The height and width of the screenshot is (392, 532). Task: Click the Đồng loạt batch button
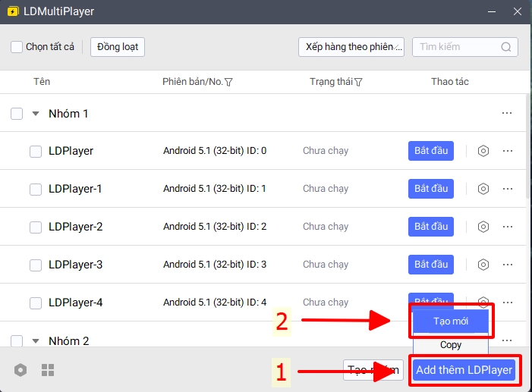coord(118,47)
